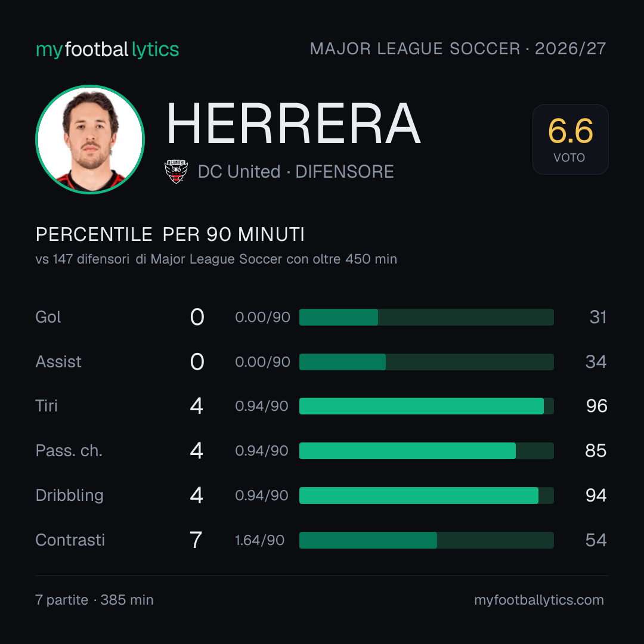Screen dimensions: 644x644
Task: Click the Tiri percentile bar
Action: [426, 406]
